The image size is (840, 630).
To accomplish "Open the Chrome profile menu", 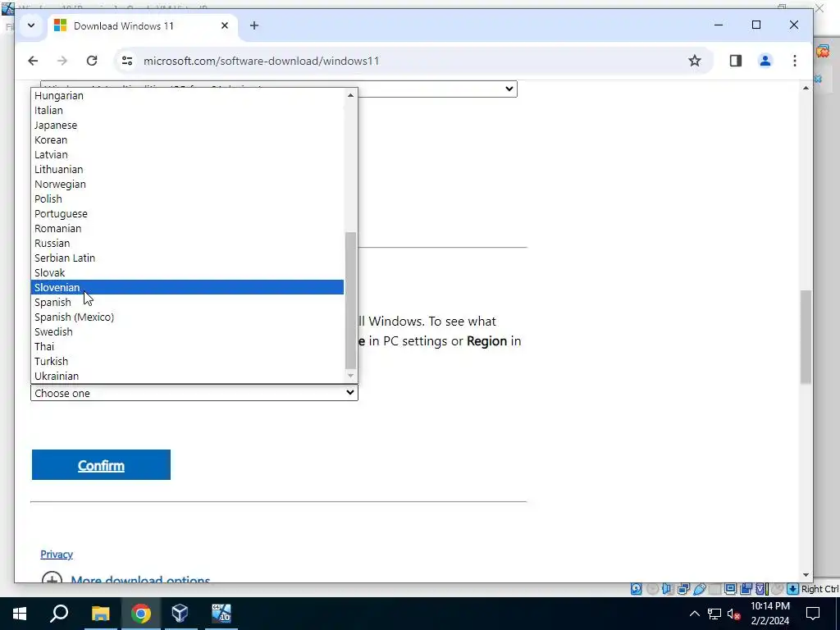I will pyautogui.click(x=765, y=61).
